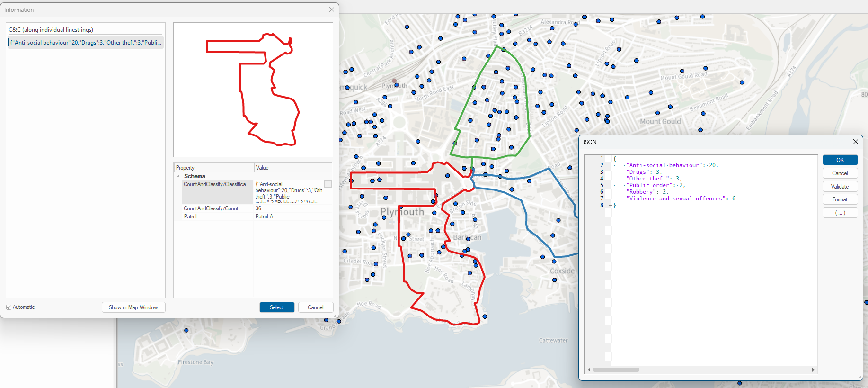Image resolution: width=868 pixels, height=388 pixels.
Task: Click the JSON editor scroll right arrow
Action: tap(813, 370)
